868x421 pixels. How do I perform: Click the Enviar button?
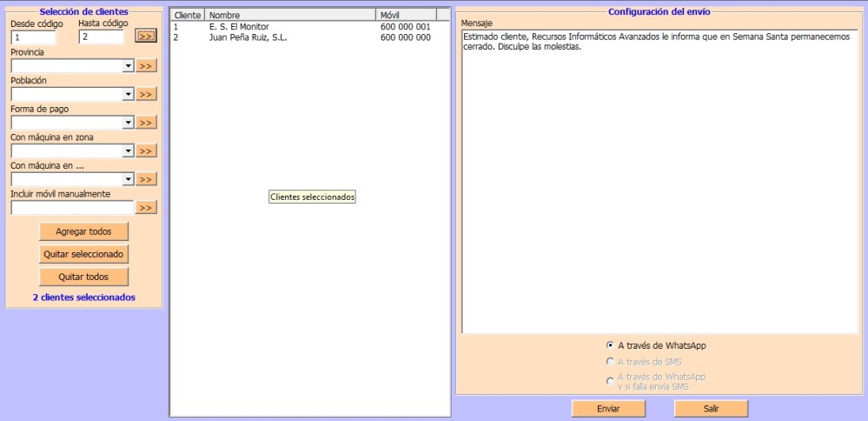click(608, 409)
